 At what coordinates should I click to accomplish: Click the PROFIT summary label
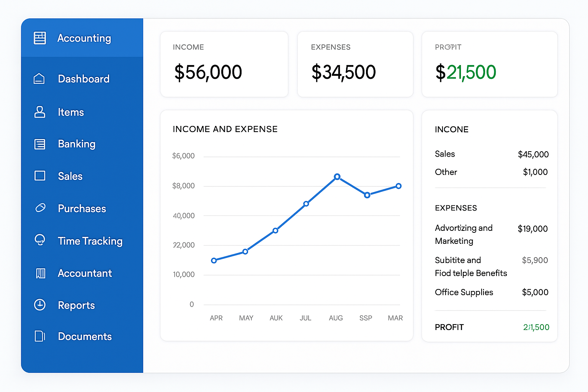click(449, 327)
